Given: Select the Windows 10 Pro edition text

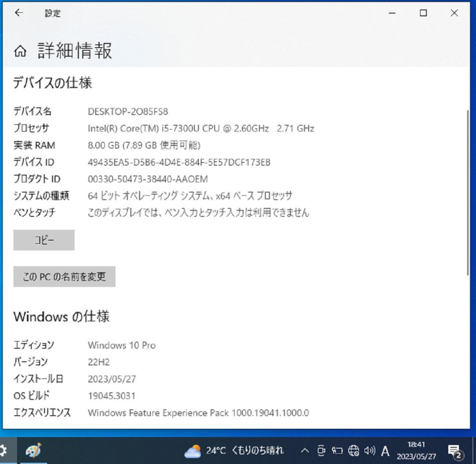Looking at the screenshot, I should [122, 345].
